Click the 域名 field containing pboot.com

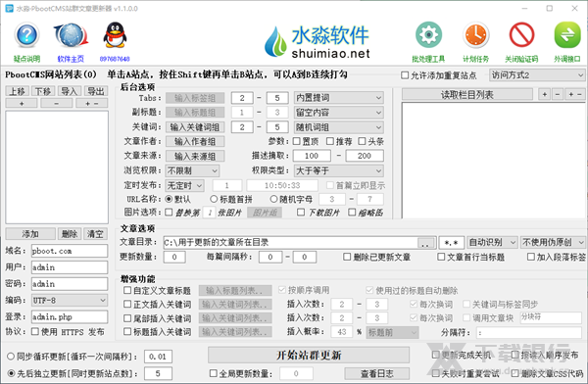[70, 251]
